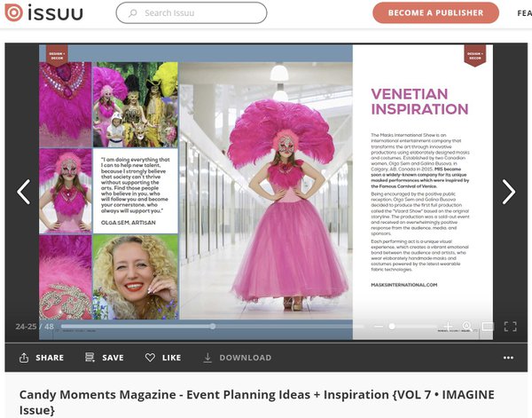Click the heart icon
Image resolution: width=532 pixels, height=418 pixels.
150,358
